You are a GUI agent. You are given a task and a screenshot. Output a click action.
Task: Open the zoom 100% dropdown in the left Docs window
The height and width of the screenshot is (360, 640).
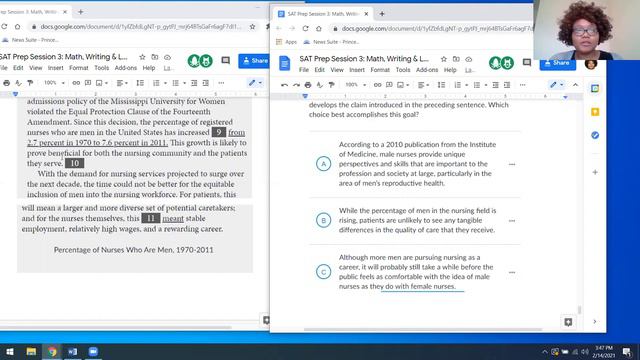54,83
